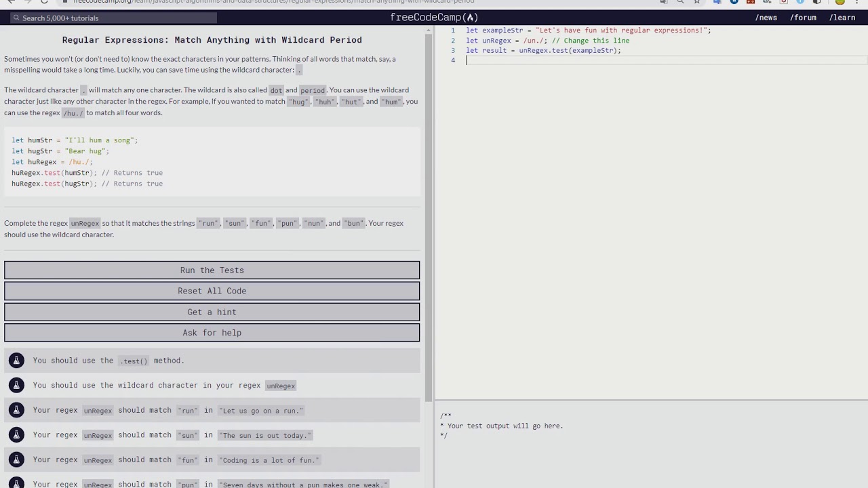The width and height of the screenshot is (868, 488).
Task: Click flask icon beside "pun" match test
Action: click(16, 484)
